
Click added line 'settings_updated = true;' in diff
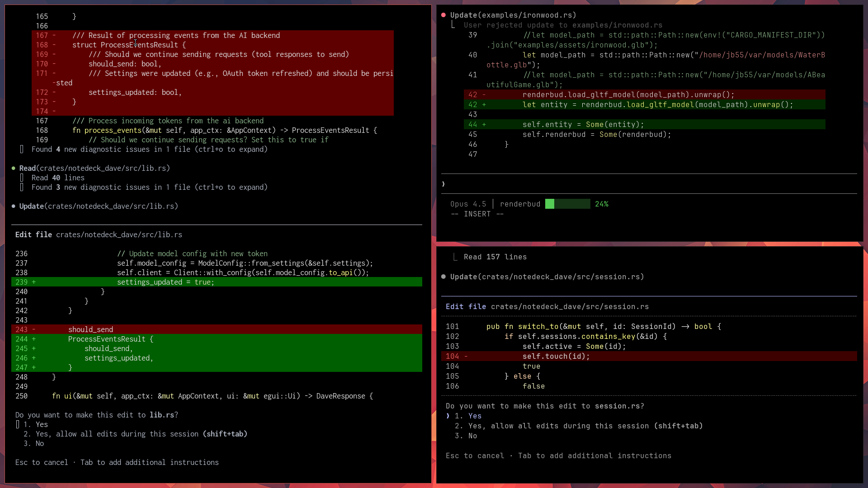click(x=165, y=282)
